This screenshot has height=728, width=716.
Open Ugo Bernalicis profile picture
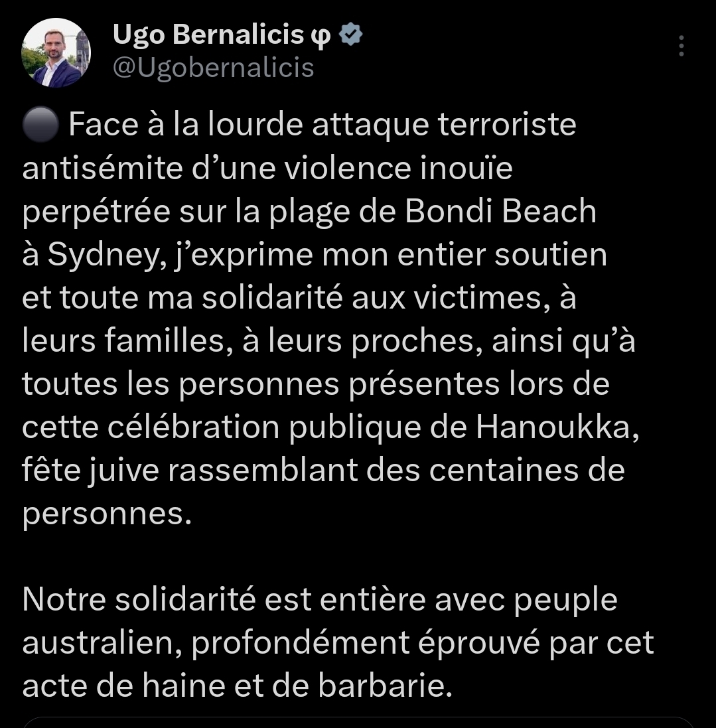(56, 53)
